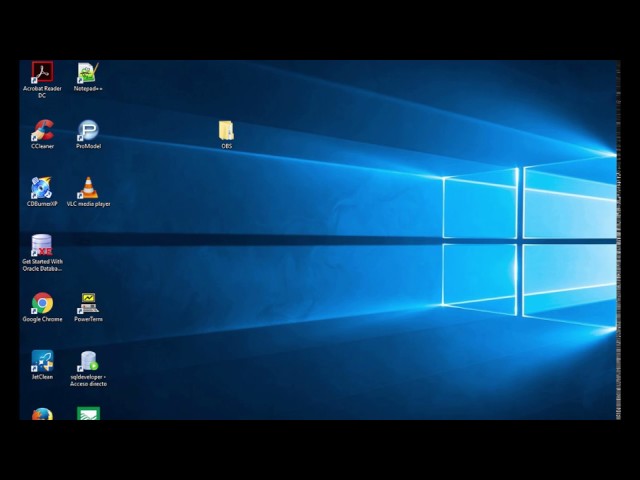Select the VLC media player cone icon
This screenshot has height=480, width=640.
click(88, 188)
